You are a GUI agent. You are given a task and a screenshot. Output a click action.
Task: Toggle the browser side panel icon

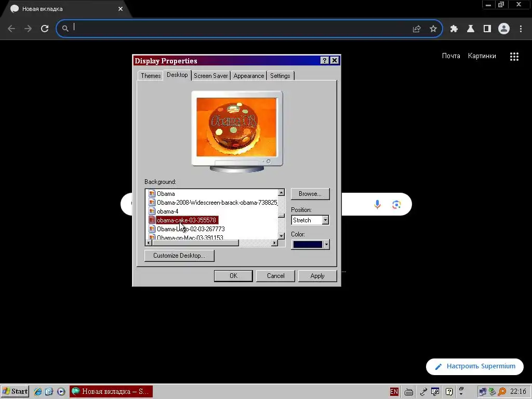tap(487, 29)
